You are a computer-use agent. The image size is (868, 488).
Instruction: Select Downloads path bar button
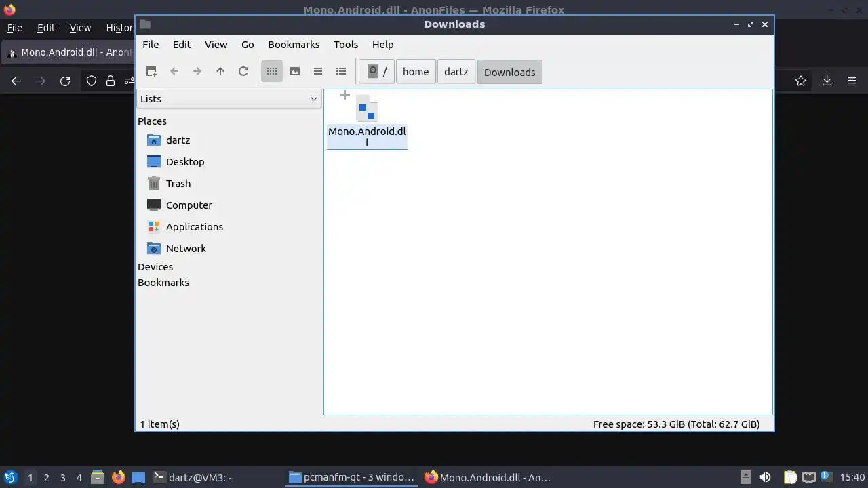click(509, 72)
